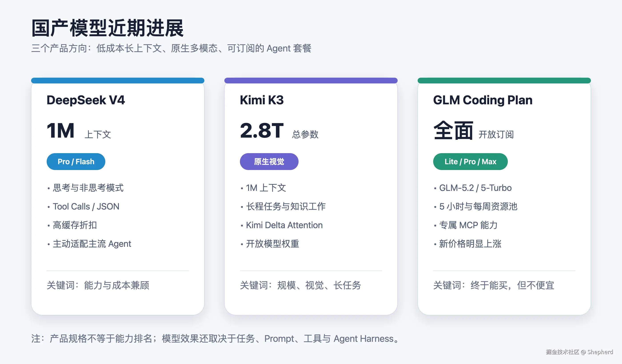Click the Lite / Pro / Max green badge
Screen dimensions: 622x364
tap(470, 162)
